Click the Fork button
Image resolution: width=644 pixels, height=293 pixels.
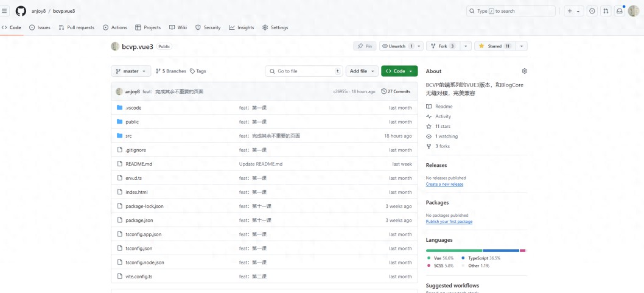443,46
